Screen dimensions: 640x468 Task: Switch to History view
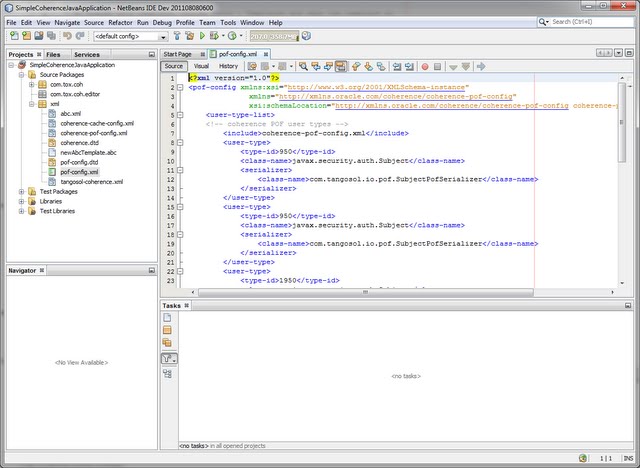[228, 66]
